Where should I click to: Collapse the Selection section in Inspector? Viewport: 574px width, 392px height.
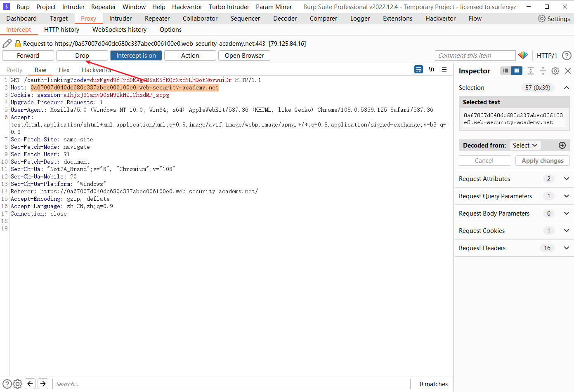pos(567,87)
